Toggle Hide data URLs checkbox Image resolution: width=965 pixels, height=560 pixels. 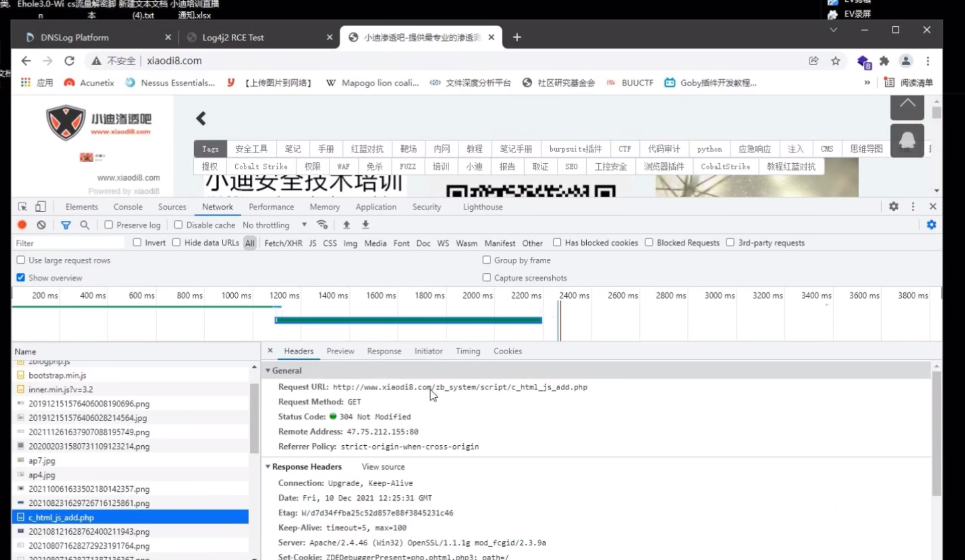pos(176,243)
